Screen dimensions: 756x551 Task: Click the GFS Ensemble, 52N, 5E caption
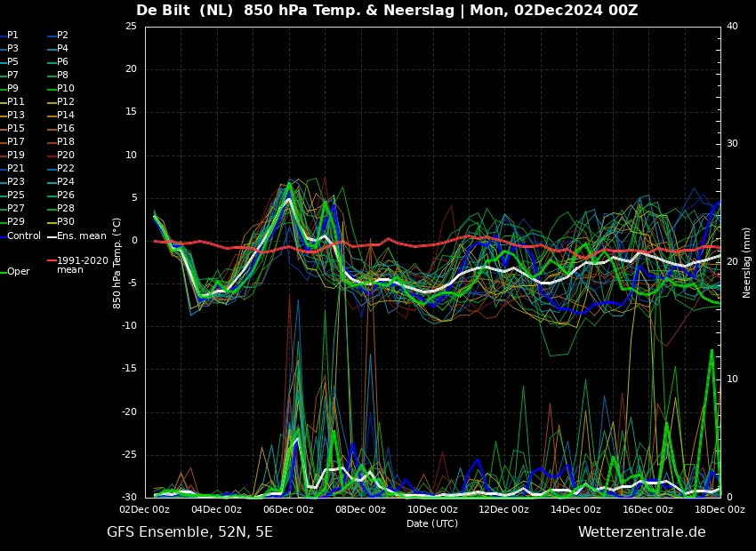(x=189, y=532)
